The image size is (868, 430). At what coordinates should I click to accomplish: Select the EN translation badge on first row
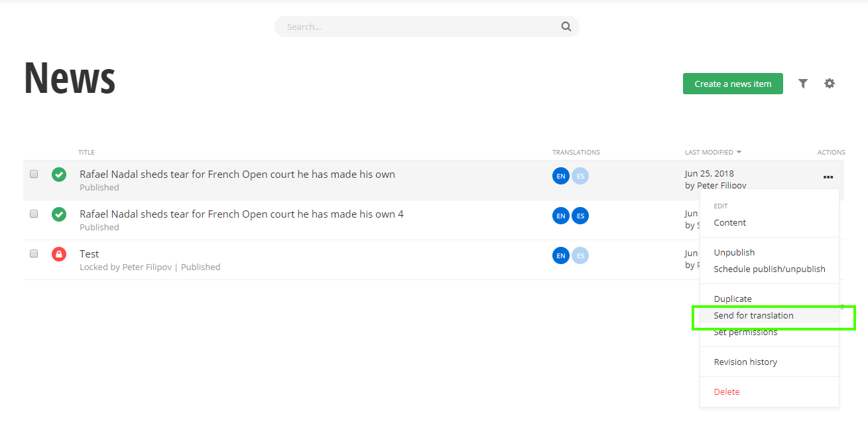pos(560,176)
